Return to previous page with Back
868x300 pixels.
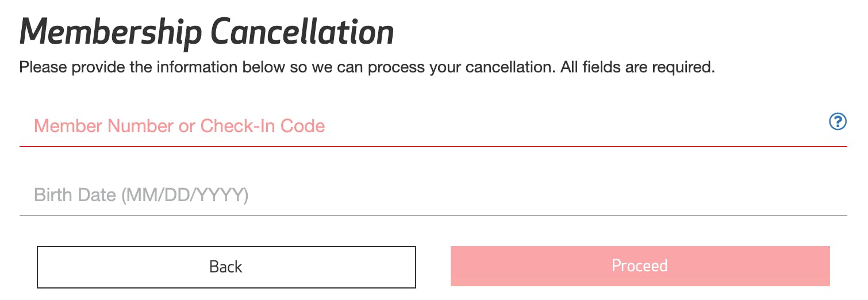tap(226, 267)
